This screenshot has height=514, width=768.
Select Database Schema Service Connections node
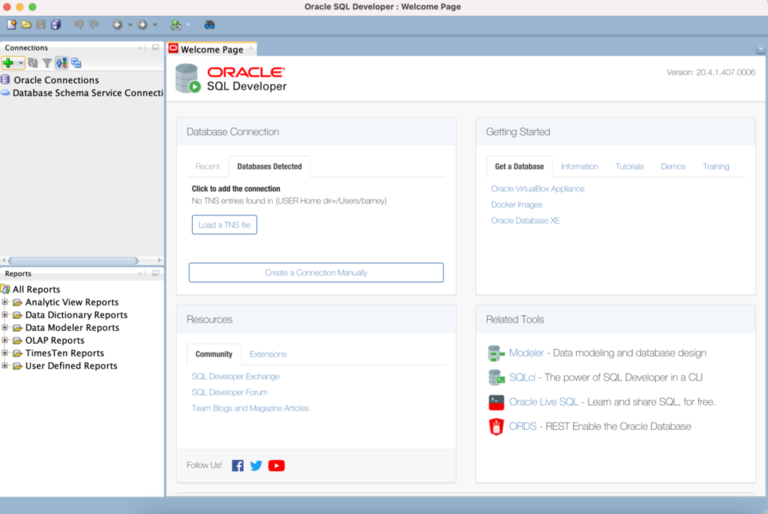(x=82, y=93)
